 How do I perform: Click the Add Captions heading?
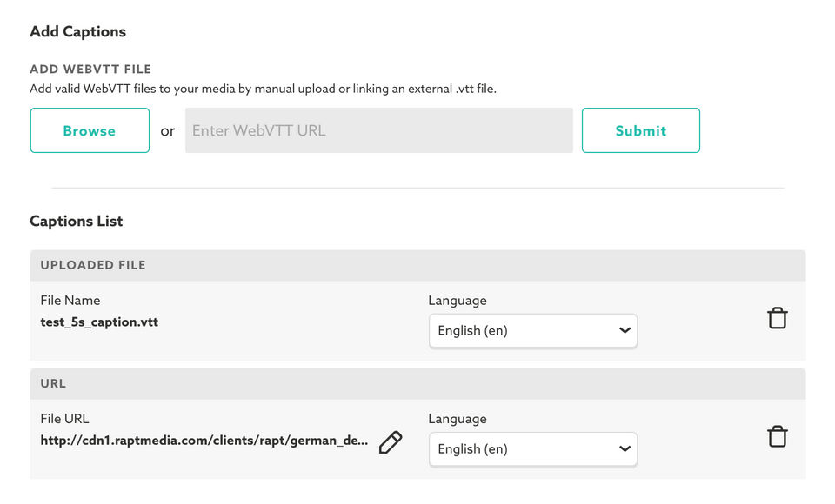pyautogui.click(x=77, y=31)
